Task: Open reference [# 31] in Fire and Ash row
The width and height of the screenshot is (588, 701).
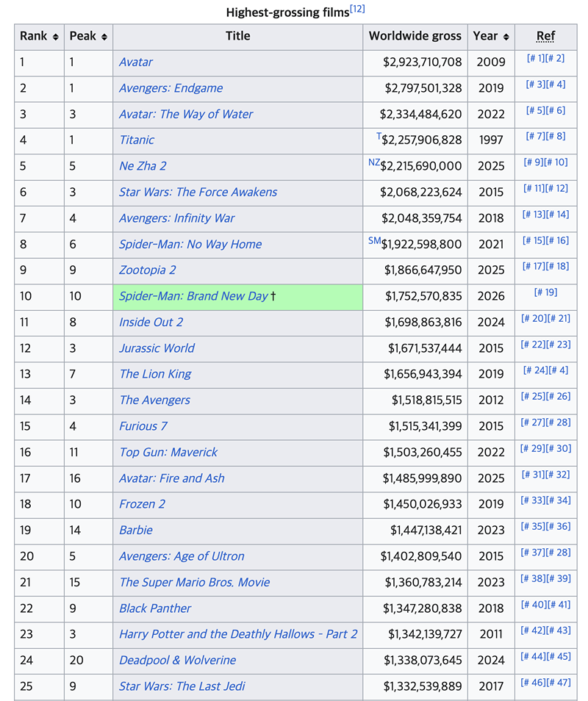Action: point(534,475)
